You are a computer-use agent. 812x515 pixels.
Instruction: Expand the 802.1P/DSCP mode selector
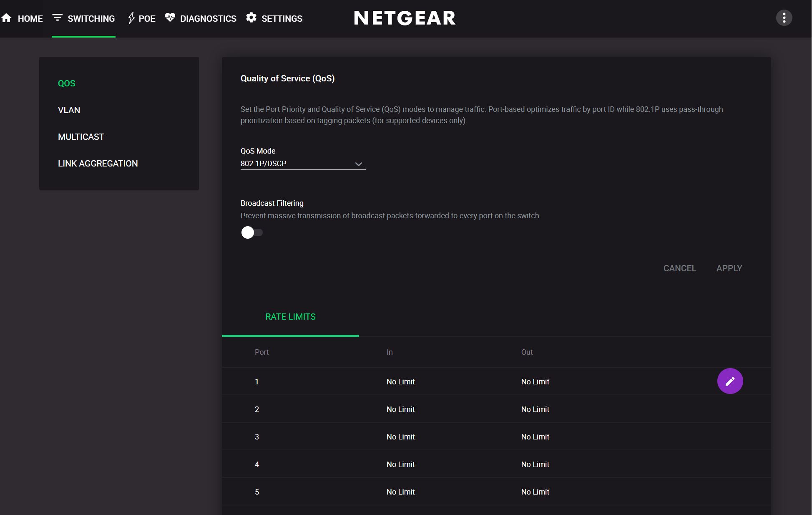point(303,163)
